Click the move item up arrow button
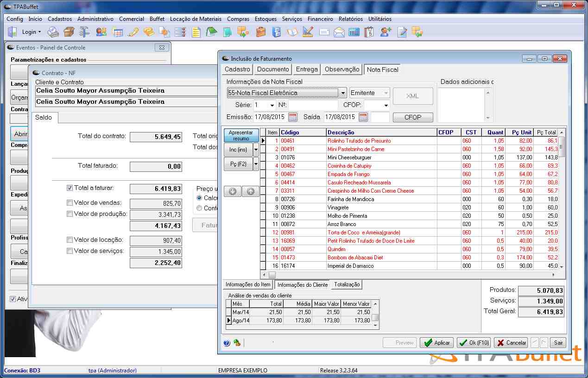588x378 pixels. 250,191
